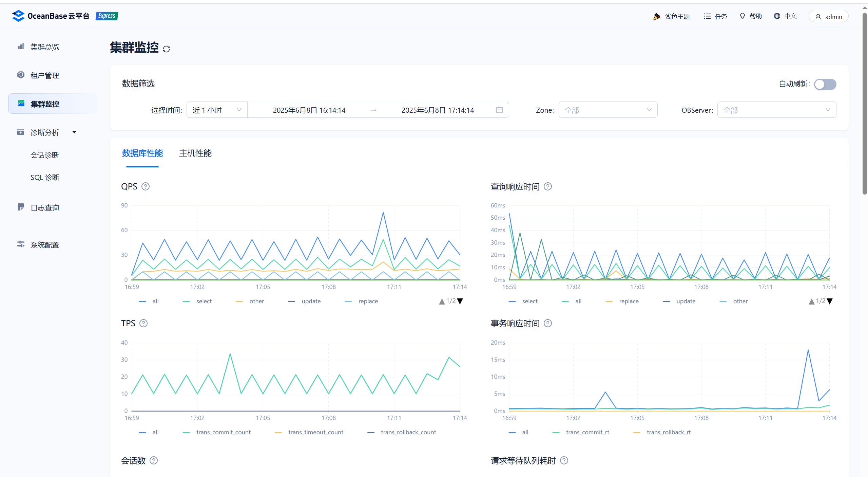
Task: Switch to the 主机性能 tab
Action: point(195,153)
